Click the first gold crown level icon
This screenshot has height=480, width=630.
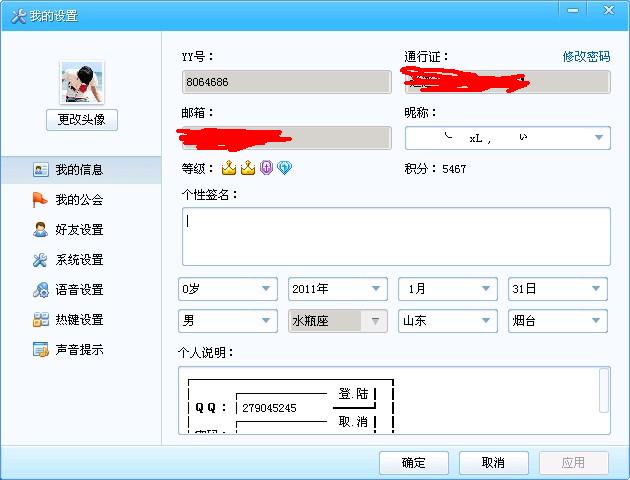pos(229,167)
